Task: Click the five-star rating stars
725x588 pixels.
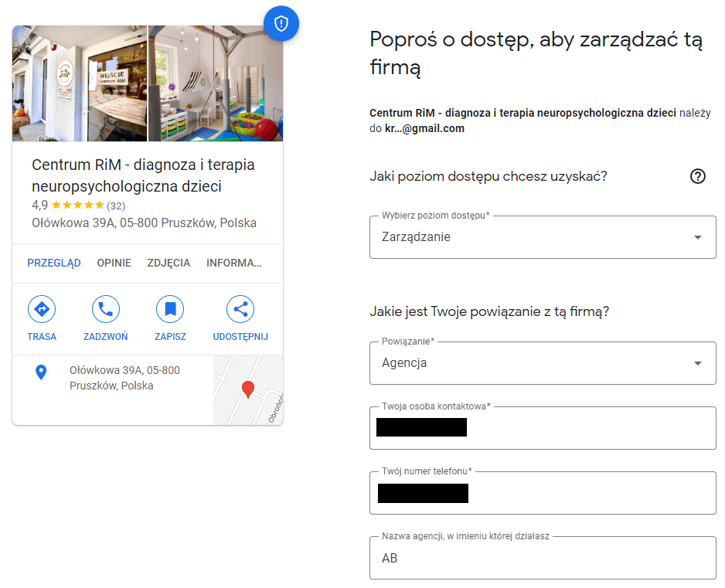Action: click(77, 205)
